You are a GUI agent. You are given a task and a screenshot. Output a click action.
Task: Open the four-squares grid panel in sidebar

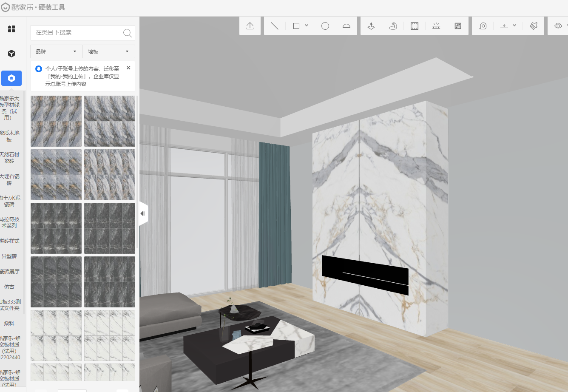point(11,29)
